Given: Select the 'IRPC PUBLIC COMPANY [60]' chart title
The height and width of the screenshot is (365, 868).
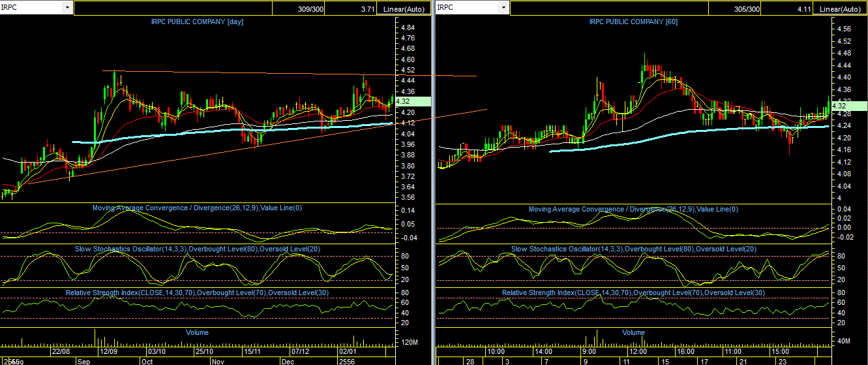Looking at the screenshot, I should 633,22.
